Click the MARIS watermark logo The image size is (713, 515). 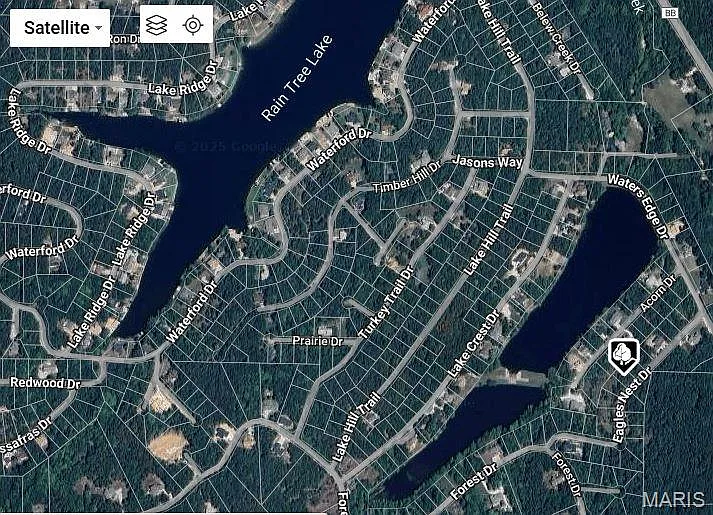(674, 499)
